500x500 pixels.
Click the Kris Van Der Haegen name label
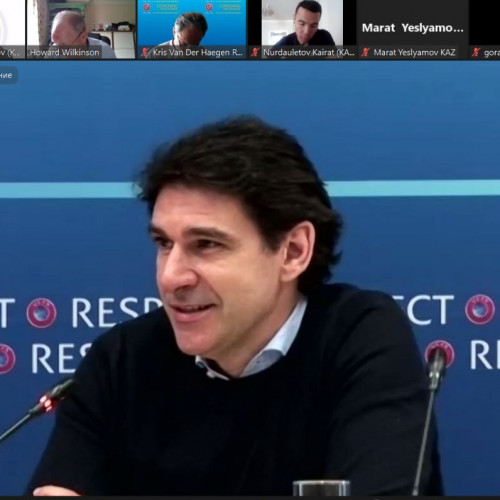click(197, 52)
